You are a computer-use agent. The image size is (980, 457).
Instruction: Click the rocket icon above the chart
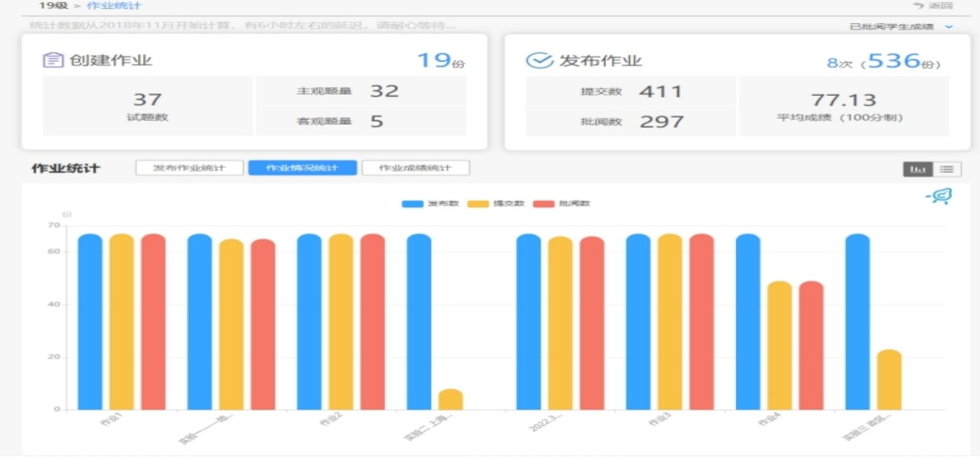[939, 196]
